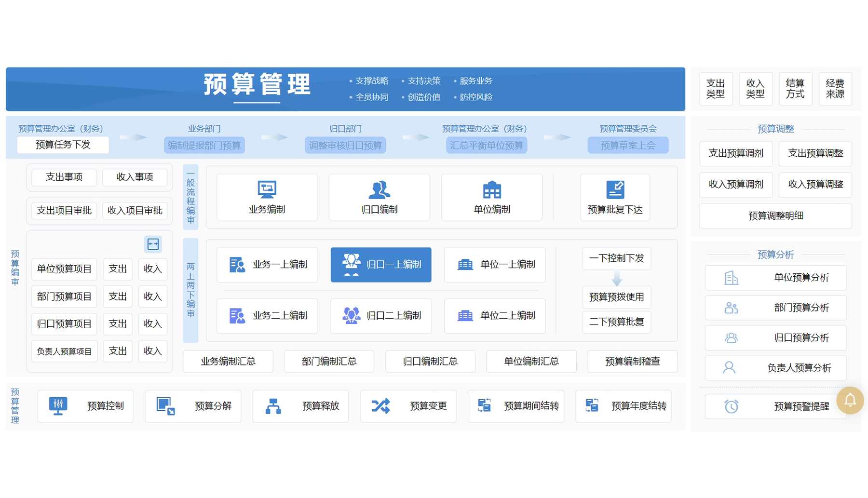
Task: Click the 单位编制 building icon
Action: [492, 190]
